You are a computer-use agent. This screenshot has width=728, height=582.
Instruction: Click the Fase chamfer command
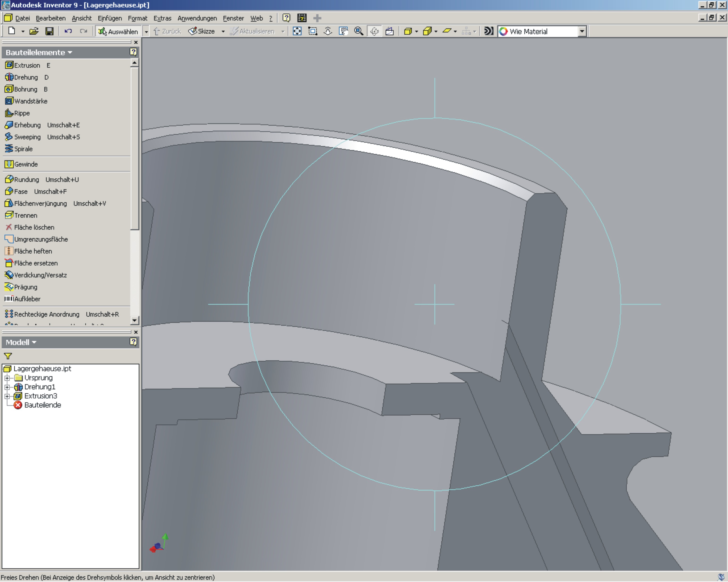(x=21, y=192)
